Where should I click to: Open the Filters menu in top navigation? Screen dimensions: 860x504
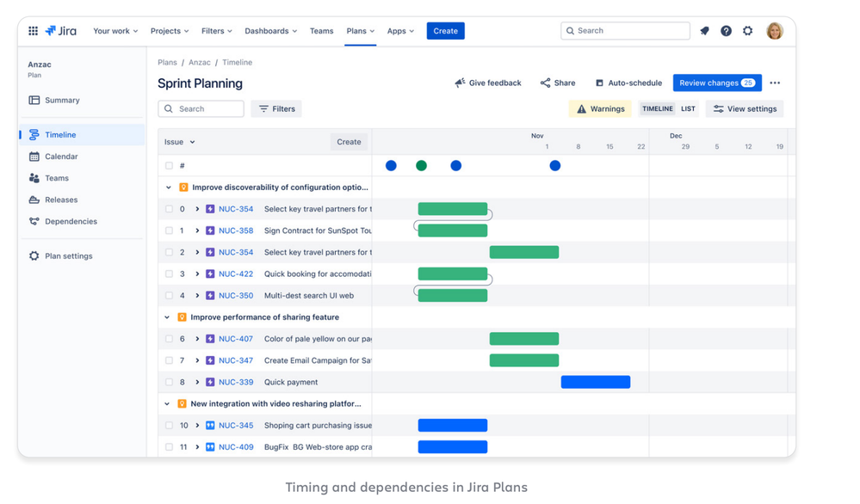click(217, 31)
